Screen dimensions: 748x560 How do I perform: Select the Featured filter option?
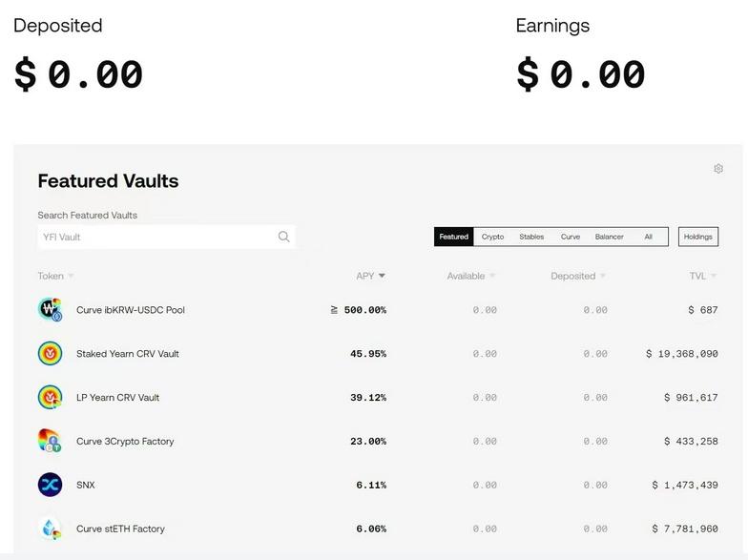tap(454, 237)
